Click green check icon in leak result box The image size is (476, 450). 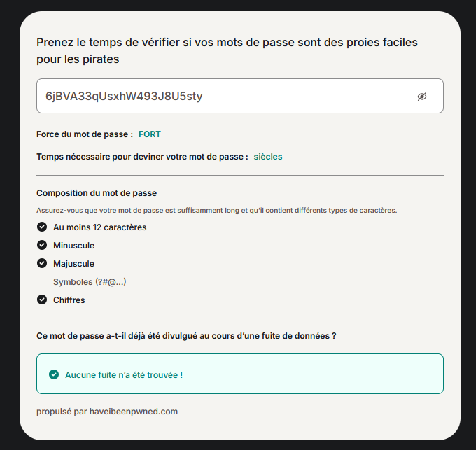click(54, 374)
